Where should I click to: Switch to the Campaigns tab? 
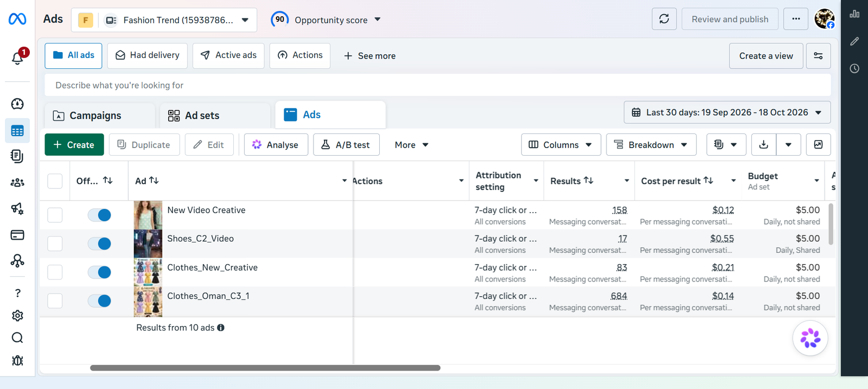tap(100, 116)
